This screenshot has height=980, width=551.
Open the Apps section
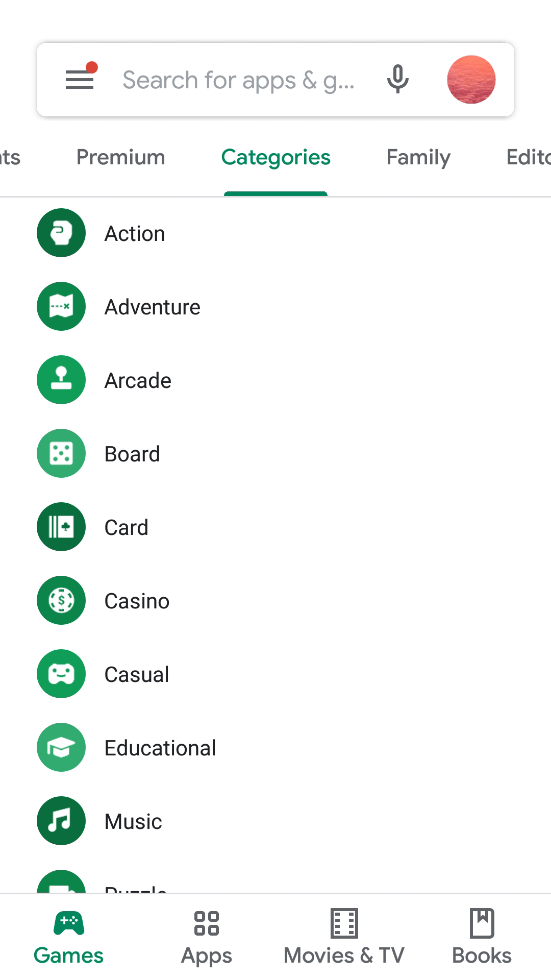[x=207, y=938]
